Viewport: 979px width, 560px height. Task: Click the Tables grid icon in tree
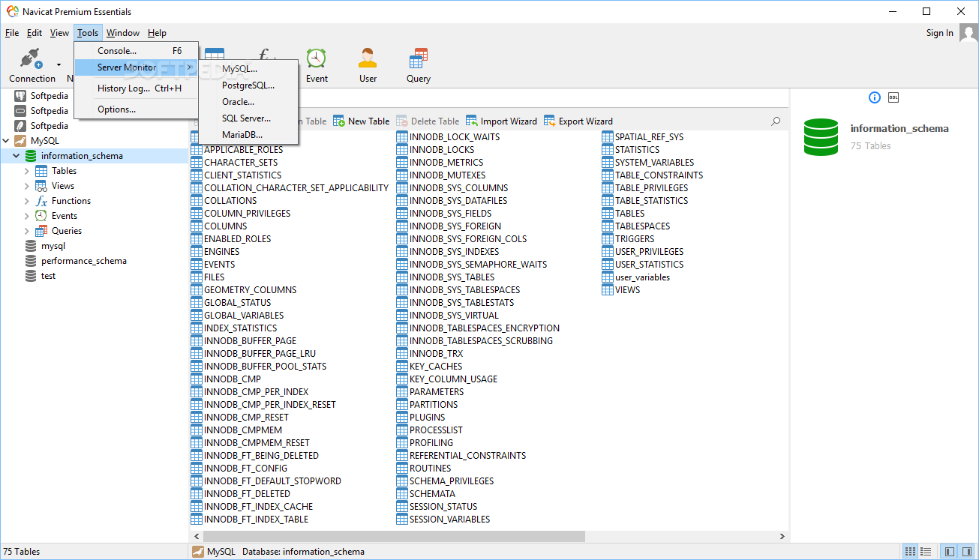[41, 171]
